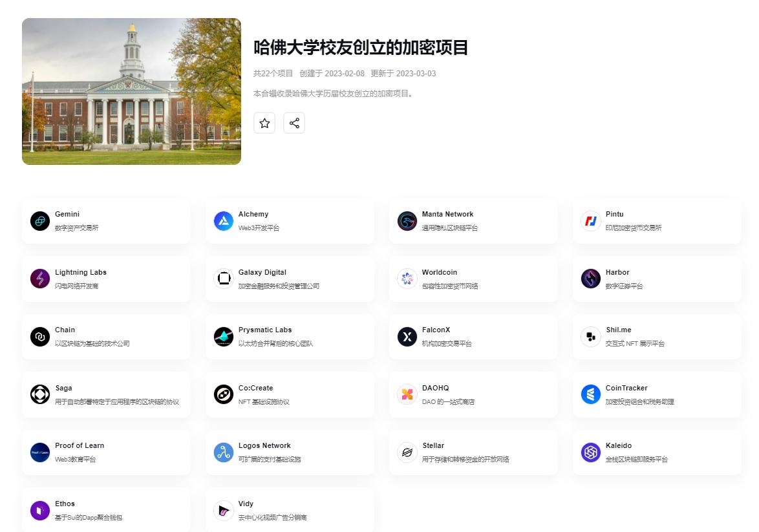The image size is (759, 532).
Task: Click the share icon button
Action: pos(294,123)
